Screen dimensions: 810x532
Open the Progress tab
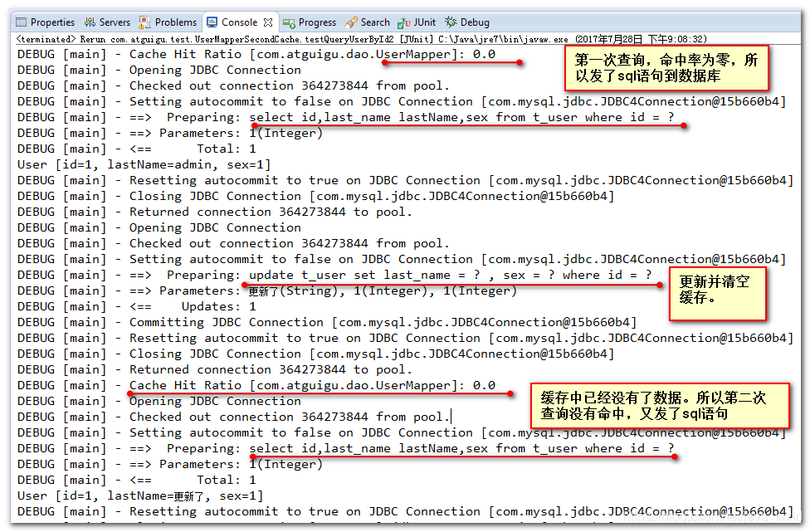pyautogui.click(x=310, y=22)
